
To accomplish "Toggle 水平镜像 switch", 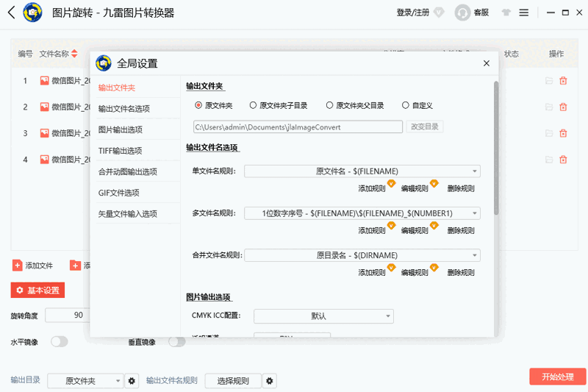I will tap(60, 342).
